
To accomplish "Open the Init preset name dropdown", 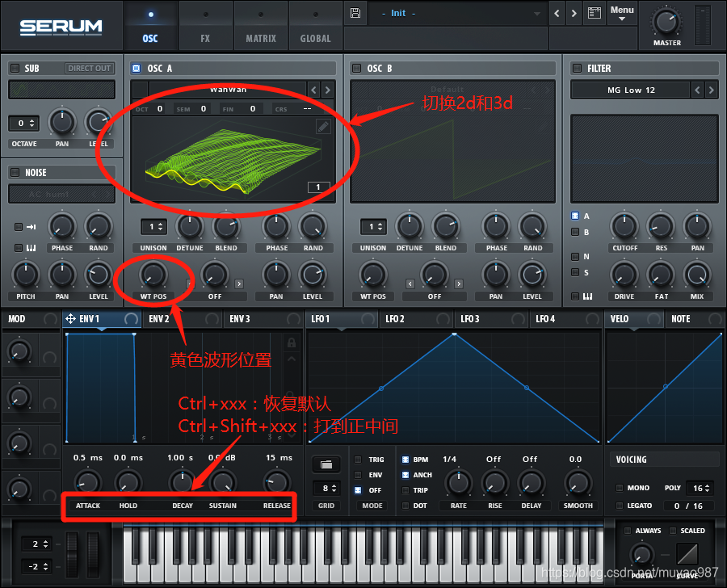I will click(456, 14).
